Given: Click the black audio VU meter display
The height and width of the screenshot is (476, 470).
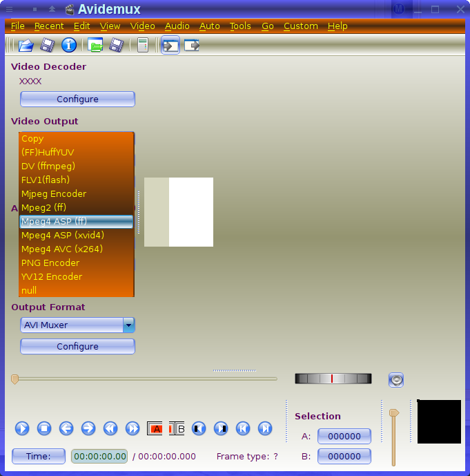Looking at the screenshot, I should click(x=439, y=421).
